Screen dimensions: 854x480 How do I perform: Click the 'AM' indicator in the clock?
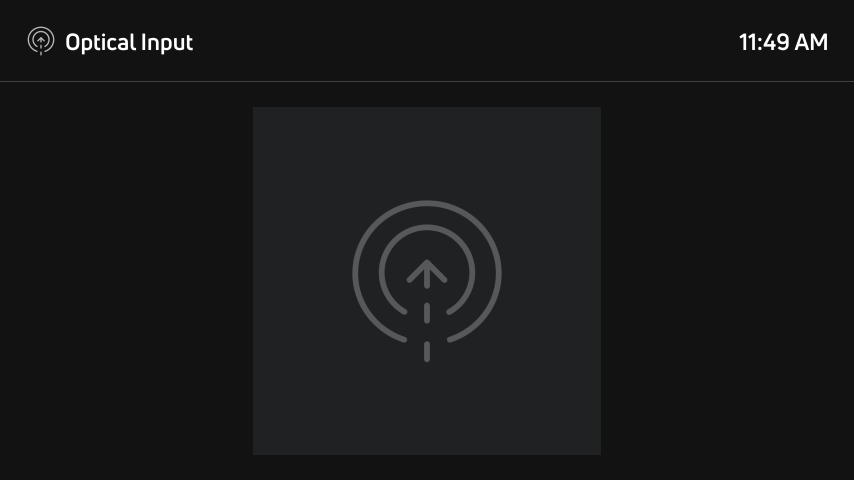click(x=811, y=42)
